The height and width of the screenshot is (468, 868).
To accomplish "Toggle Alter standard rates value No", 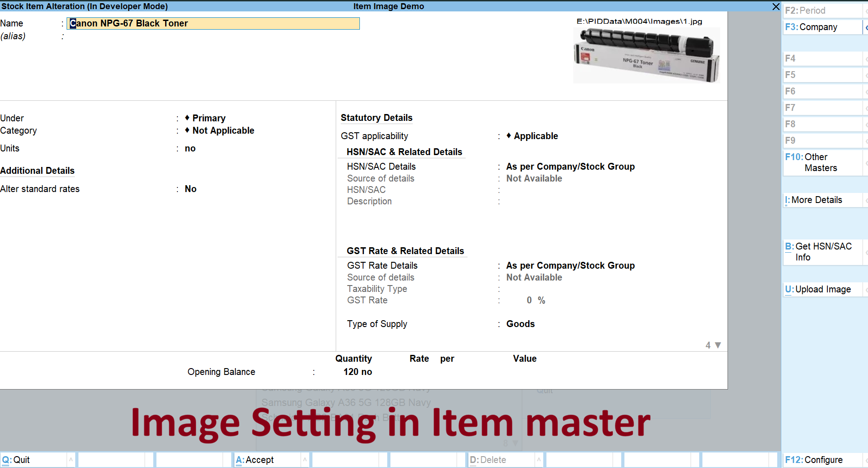I will 191,189.
